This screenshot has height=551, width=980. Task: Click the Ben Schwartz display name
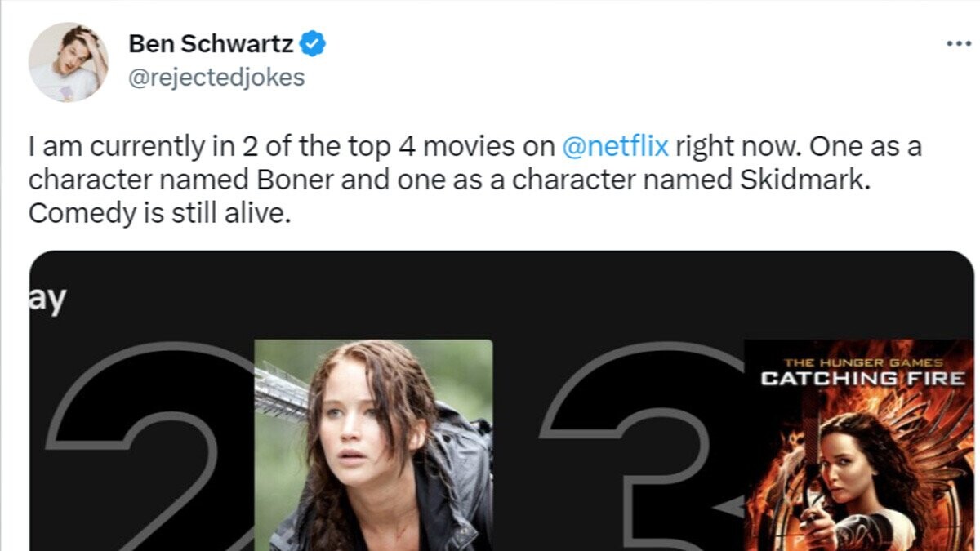(212, 44)
